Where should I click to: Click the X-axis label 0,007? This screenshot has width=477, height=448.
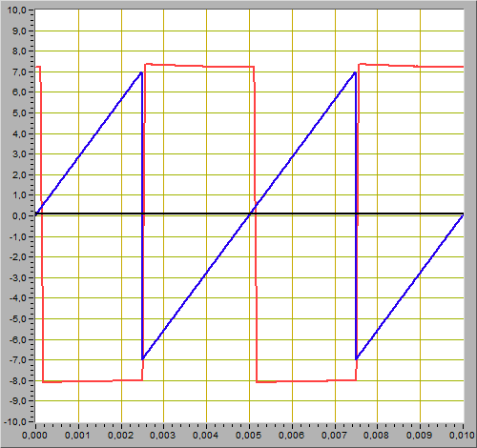[x=334, y=435]
